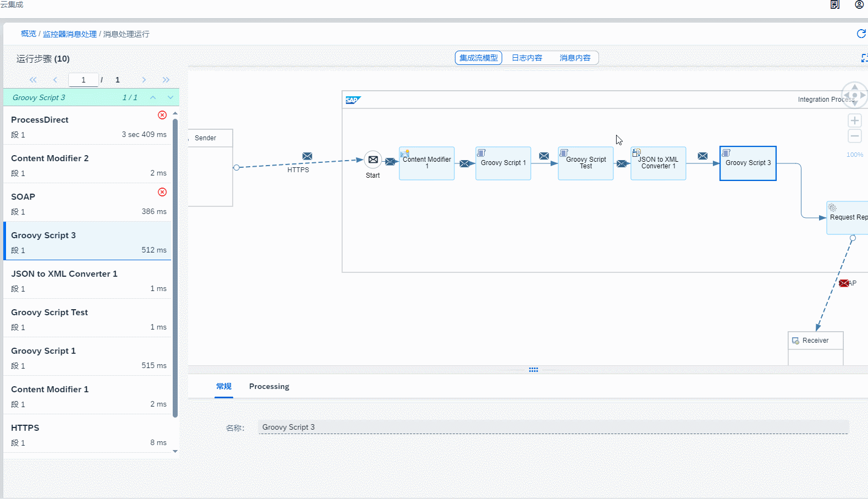The height and width of the screenshot is (499, 868).
Task: Go to the last page of steps
Action: click(x=166, y=80)
